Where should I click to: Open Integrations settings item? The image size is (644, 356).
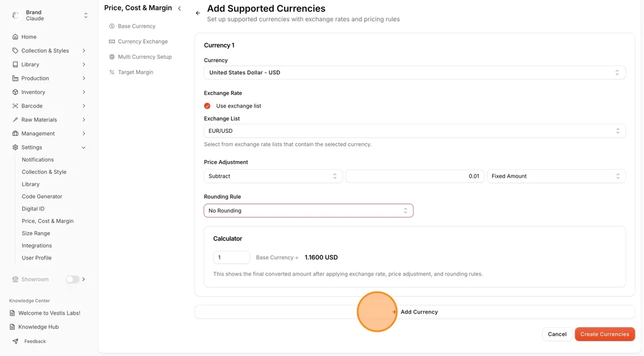click(x=37, y=246)
